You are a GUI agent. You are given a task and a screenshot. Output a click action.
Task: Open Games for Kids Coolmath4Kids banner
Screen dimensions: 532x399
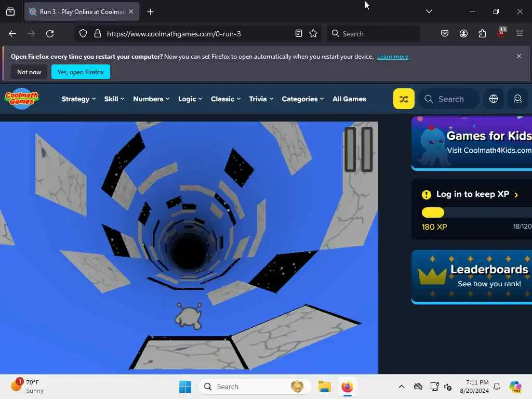pyautogui.click(x=472, y=143)
